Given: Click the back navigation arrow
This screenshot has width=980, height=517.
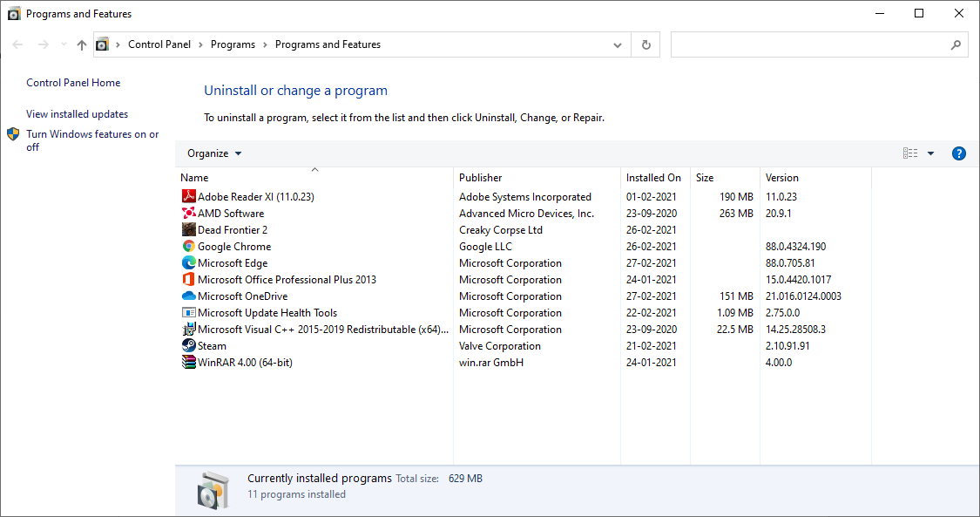Looking at the screenshot, I should tap(17, 44).
